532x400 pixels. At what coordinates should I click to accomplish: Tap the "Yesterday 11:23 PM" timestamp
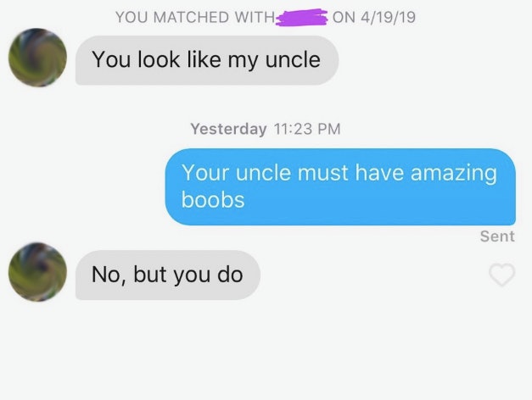point(266,129)
